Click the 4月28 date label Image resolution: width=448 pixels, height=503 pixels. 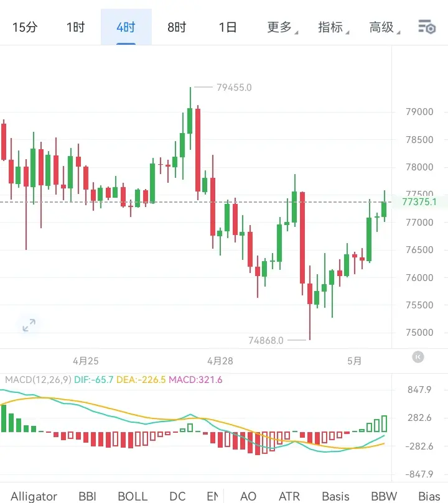pyautogui.click(x=220, y=361)
